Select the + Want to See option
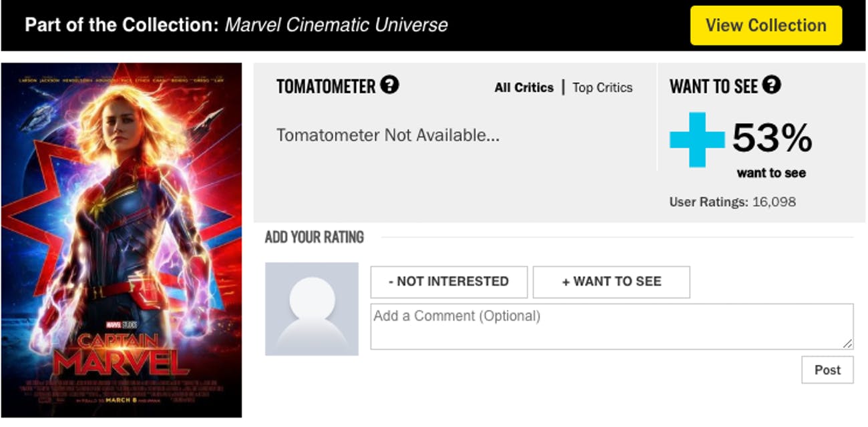868x427 pixels. point(611,282)
